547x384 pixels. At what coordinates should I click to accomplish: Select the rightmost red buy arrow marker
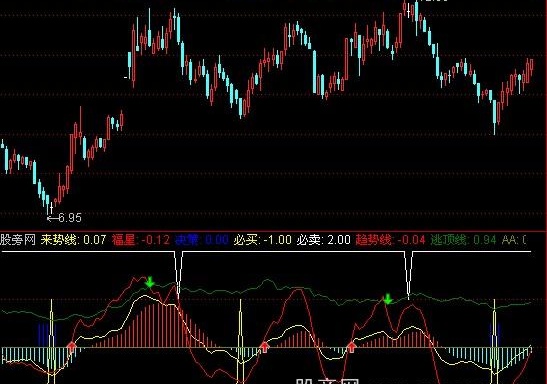[351, 347]
